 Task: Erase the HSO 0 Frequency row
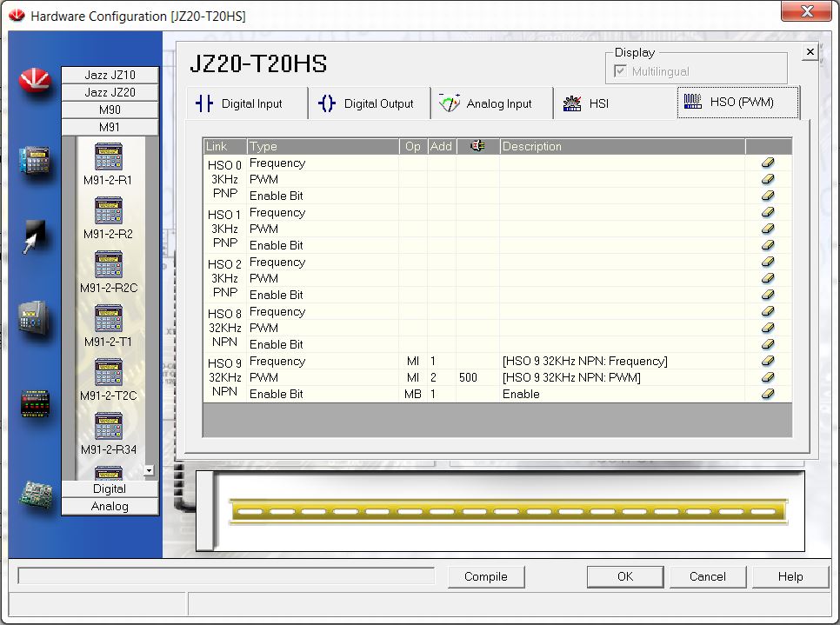768,163
